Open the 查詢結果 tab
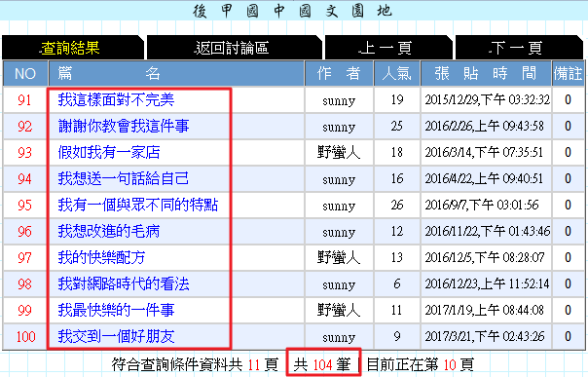This screenshot has width=588, height=377. (70, 48)
